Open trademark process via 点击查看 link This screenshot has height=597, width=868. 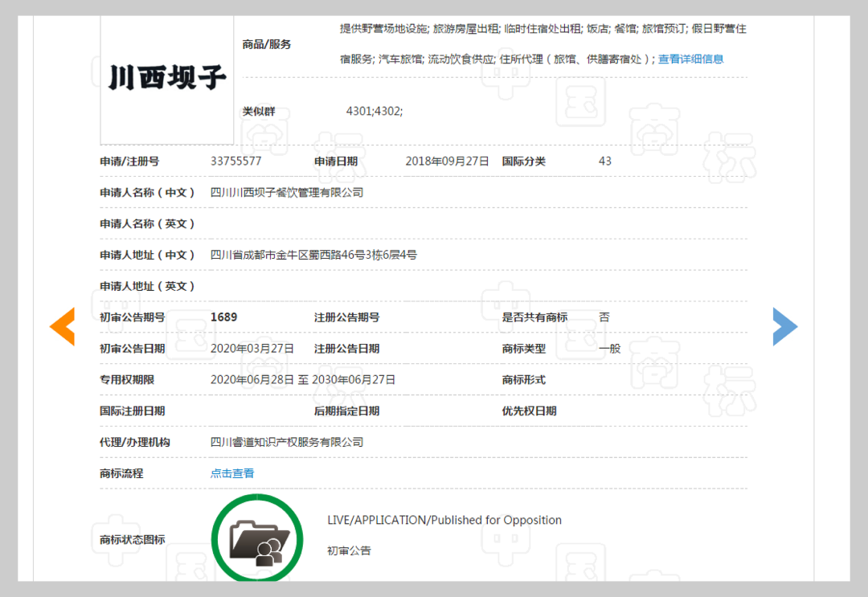pyautogui.click(x=232, y=473)
